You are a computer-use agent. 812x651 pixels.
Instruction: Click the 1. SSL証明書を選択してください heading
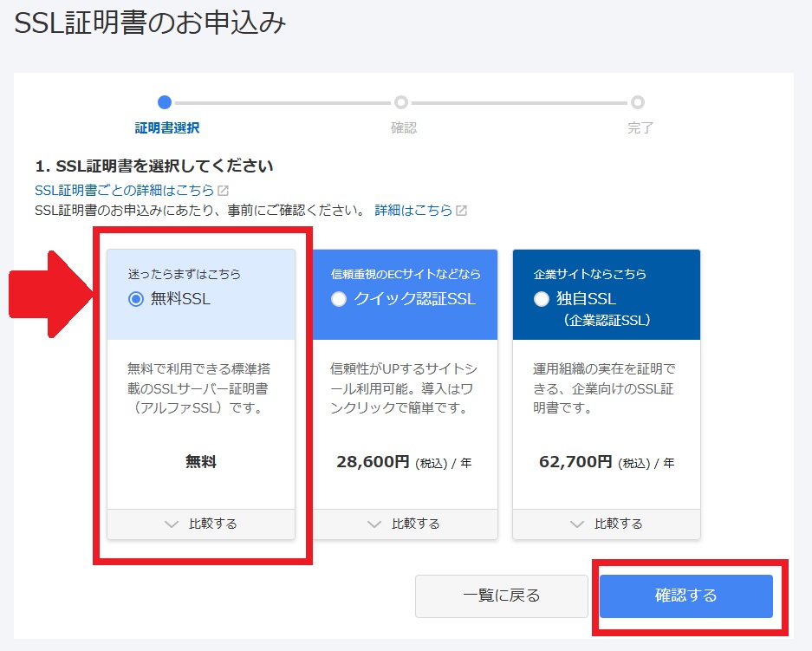click(x=153, y=166)
